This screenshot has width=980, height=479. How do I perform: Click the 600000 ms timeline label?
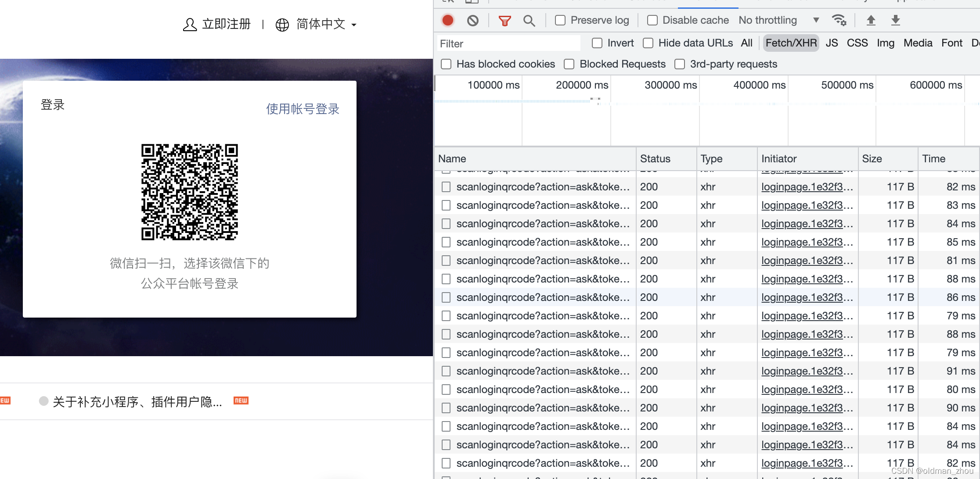tap(936, 85)
